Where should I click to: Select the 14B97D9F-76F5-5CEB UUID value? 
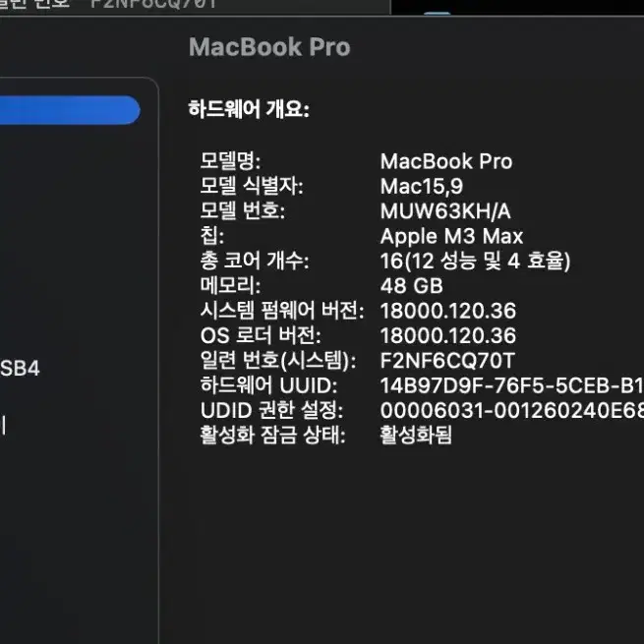pyautogui.click(x=511, y=385)
